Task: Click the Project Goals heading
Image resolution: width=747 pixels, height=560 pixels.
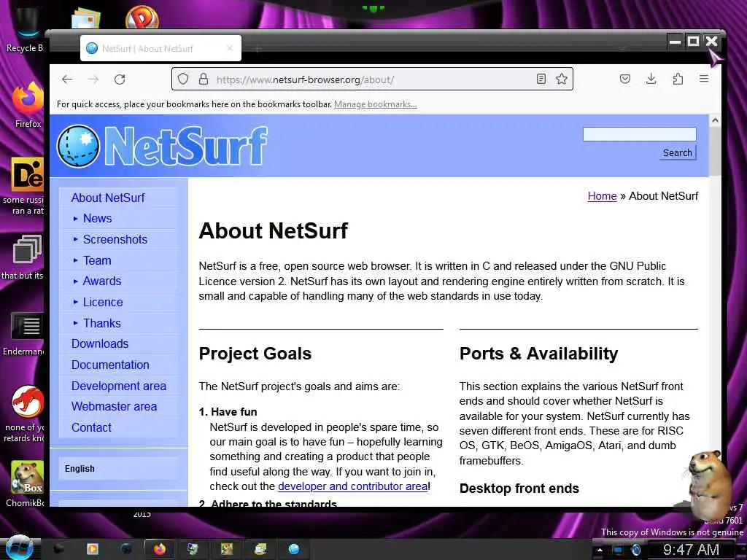Action: click(255, 354)
